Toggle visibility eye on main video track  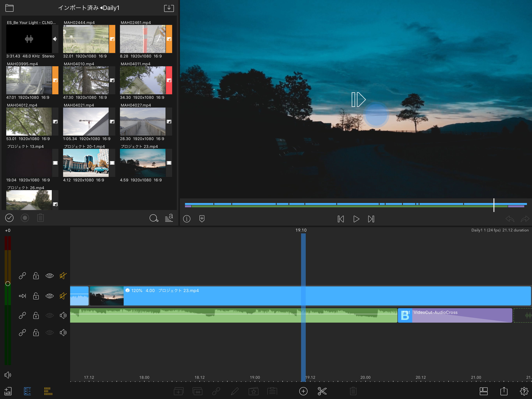point(49,296)
